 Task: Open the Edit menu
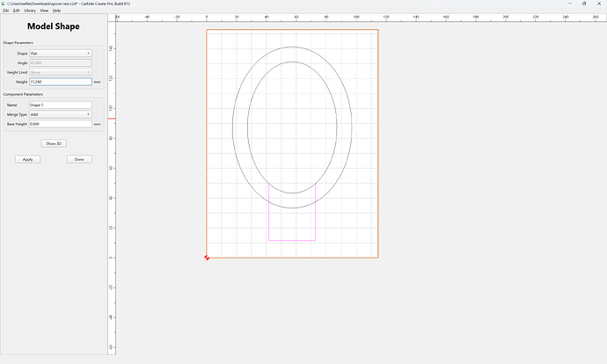tap(16, 11)
